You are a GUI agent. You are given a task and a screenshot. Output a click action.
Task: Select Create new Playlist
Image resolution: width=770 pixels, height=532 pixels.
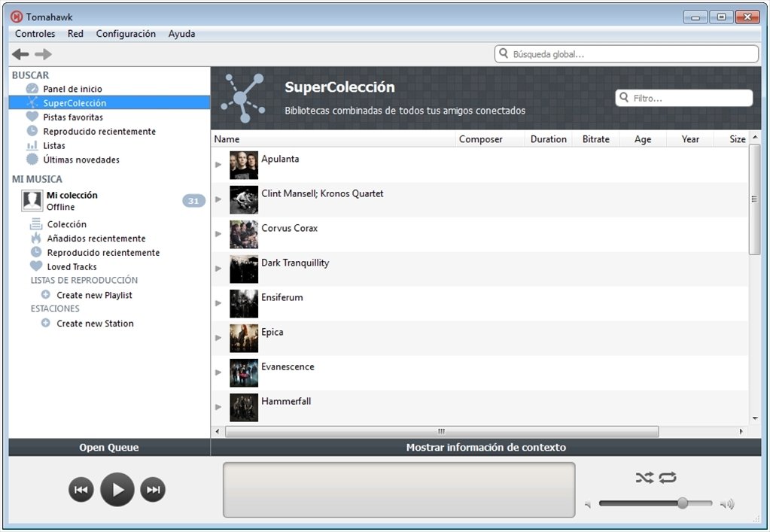click(94, 295)
